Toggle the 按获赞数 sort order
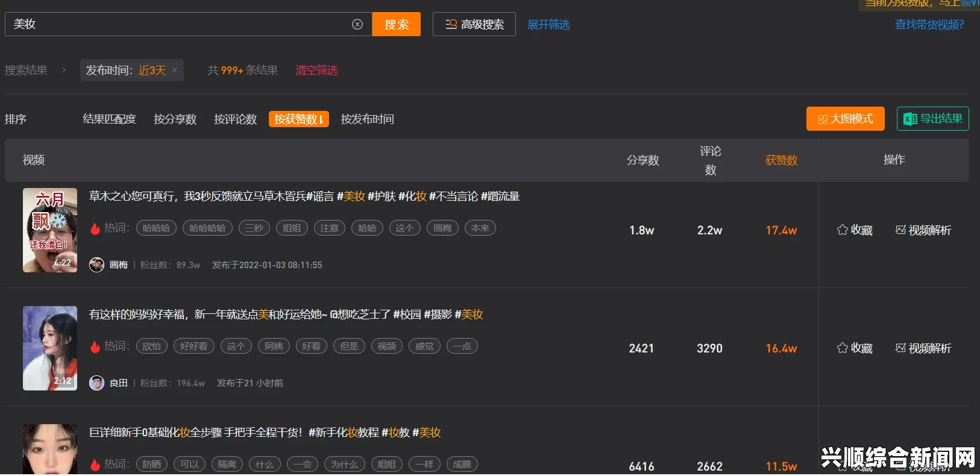980x476 pixels. pos(299,119)
